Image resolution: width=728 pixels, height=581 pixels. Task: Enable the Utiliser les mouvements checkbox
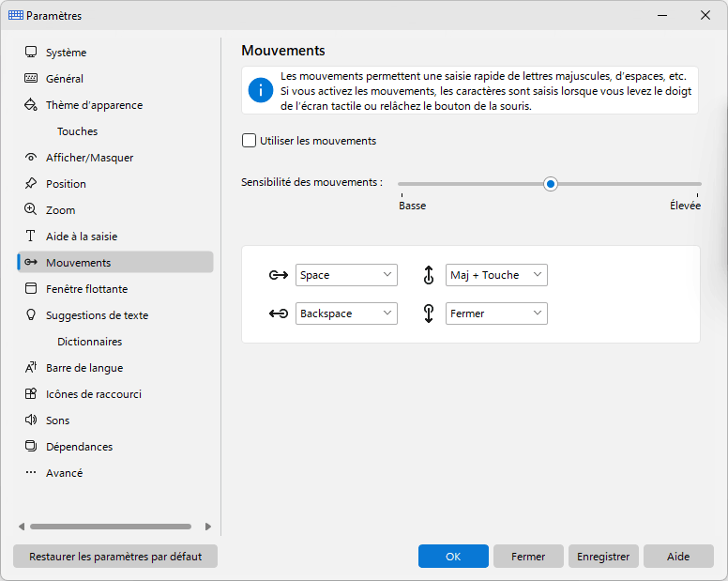[x=249, y=140]
